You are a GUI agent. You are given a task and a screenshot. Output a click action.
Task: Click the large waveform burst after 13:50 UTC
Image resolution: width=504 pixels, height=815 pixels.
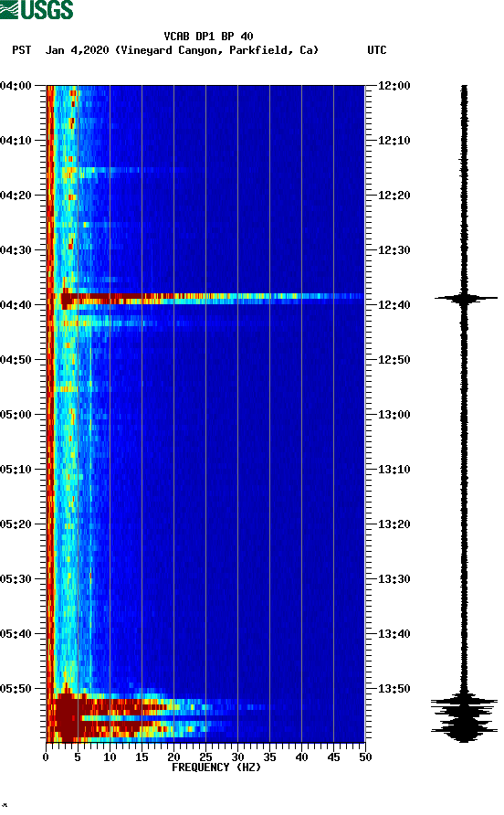(464, 717)
